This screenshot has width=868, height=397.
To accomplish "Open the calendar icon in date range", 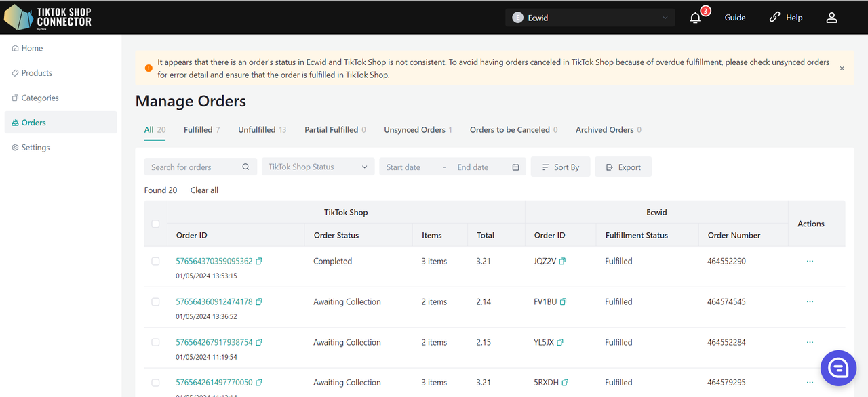I will (516, 167).
